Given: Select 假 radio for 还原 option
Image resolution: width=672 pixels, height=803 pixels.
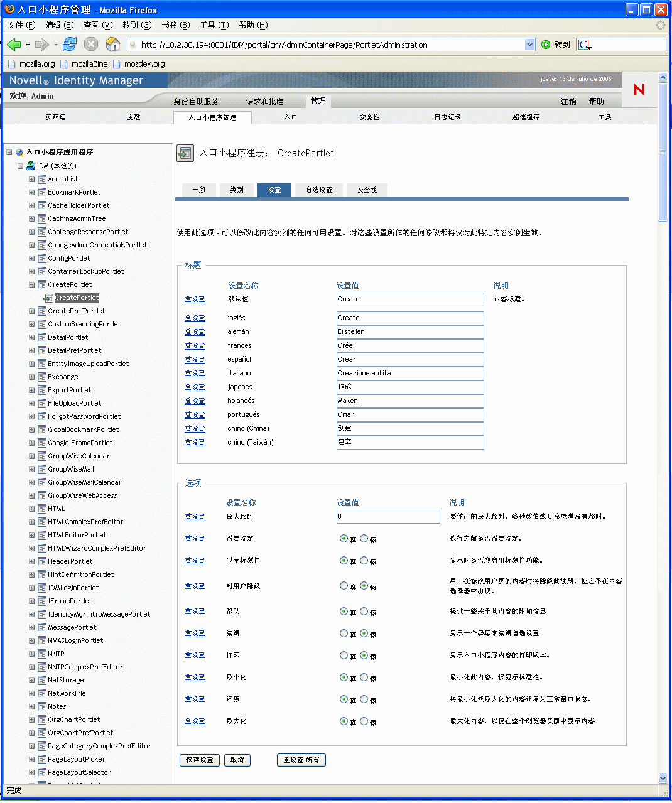Looking at the screenshot, I should (364, 699).
